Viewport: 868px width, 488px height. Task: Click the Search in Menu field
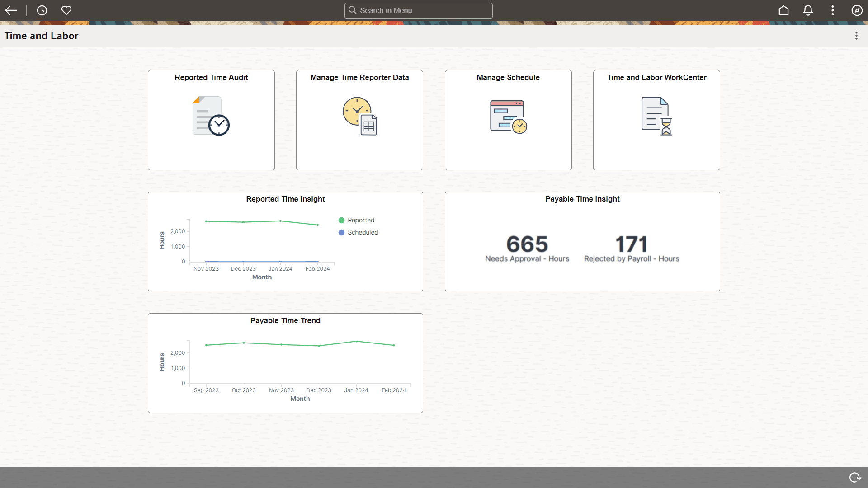pyautogui.click(x=418, y=10)
